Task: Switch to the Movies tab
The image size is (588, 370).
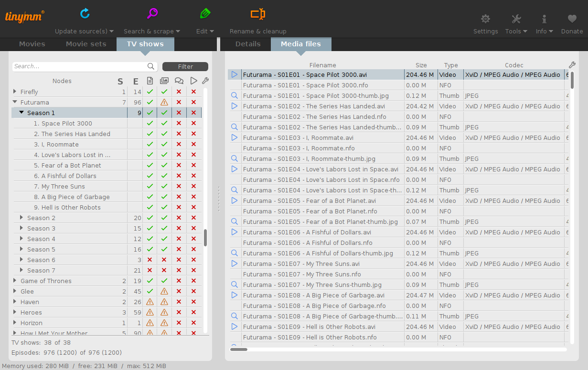Action: coord(32,44)
